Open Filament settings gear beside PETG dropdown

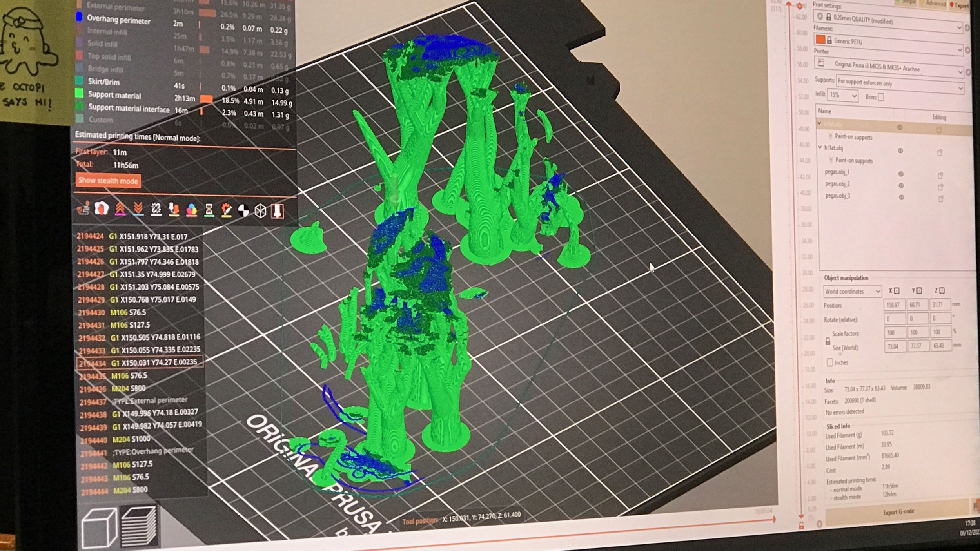(x=967, y=50)
